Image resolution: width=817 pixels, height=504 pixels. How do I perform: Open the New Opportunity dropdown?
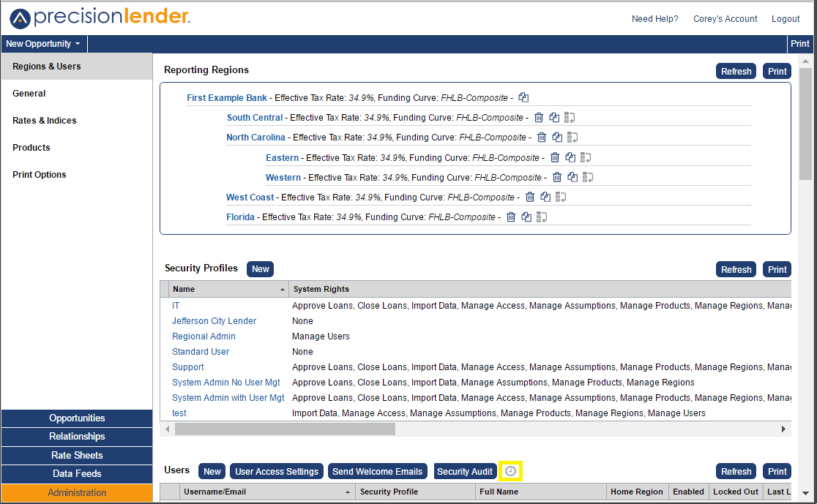click(43, 44)
